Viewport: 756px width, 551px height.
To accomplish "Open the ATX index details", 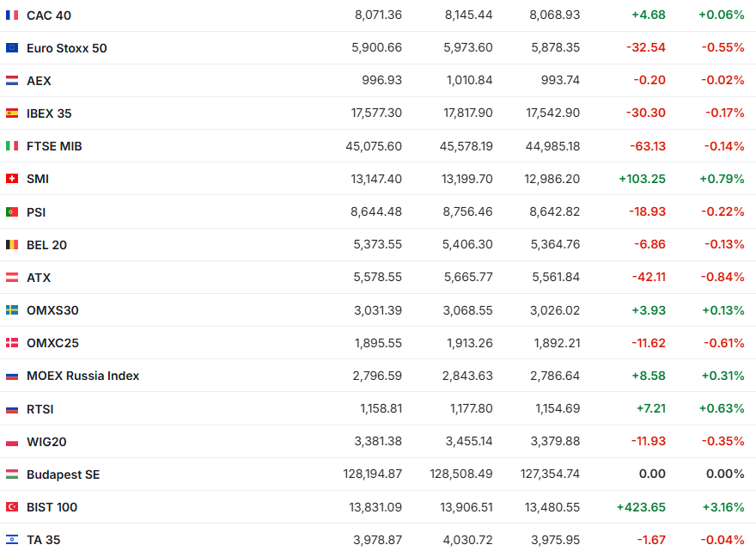I will tap(39, 278).
